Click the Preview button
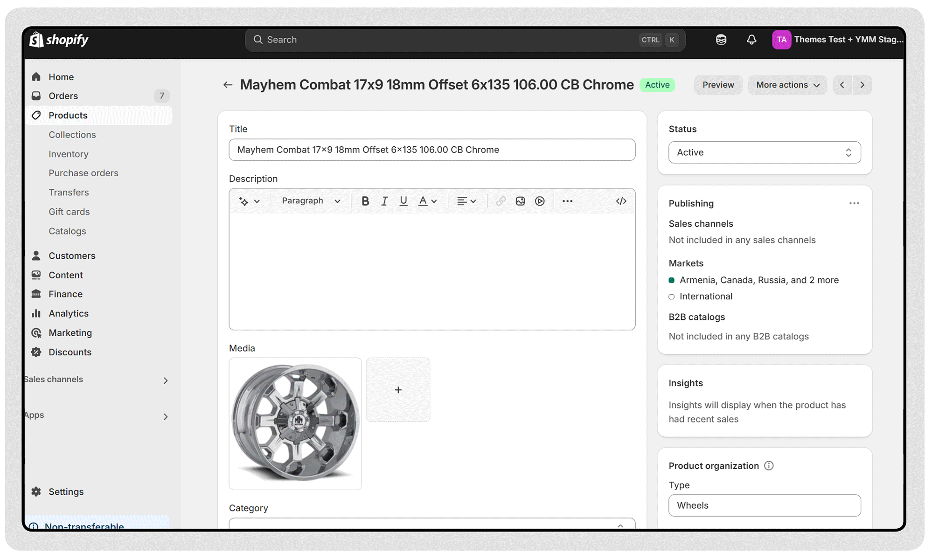The width and height of the screenshot is (932, 560). click(x=718, y=85)
